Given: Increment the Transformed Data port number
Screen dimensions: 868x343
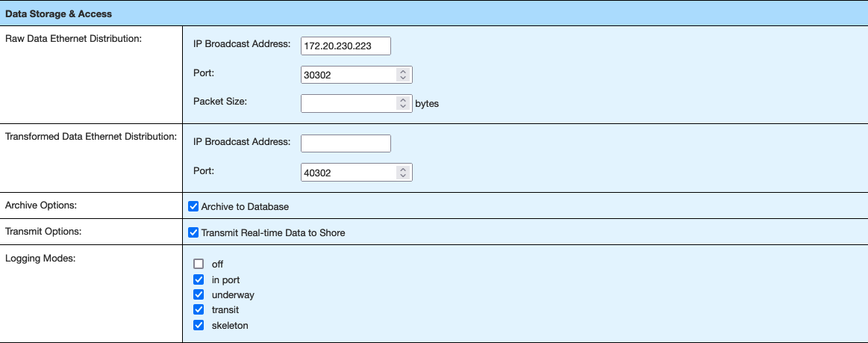Looking at the screenshot, I should (x=403, y=169).
